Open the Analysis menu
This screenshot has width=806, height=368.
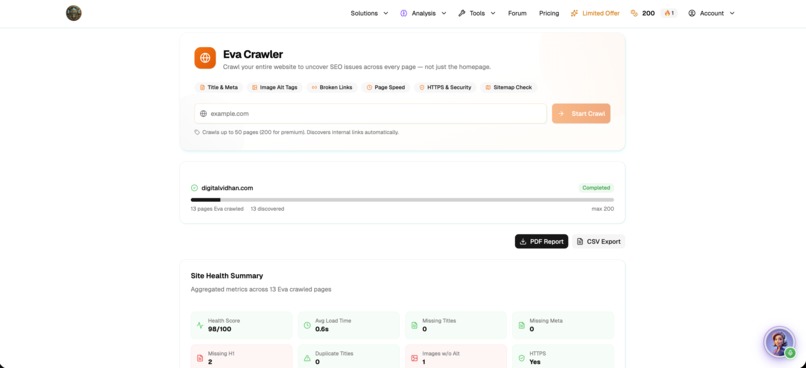coord(423,13)
